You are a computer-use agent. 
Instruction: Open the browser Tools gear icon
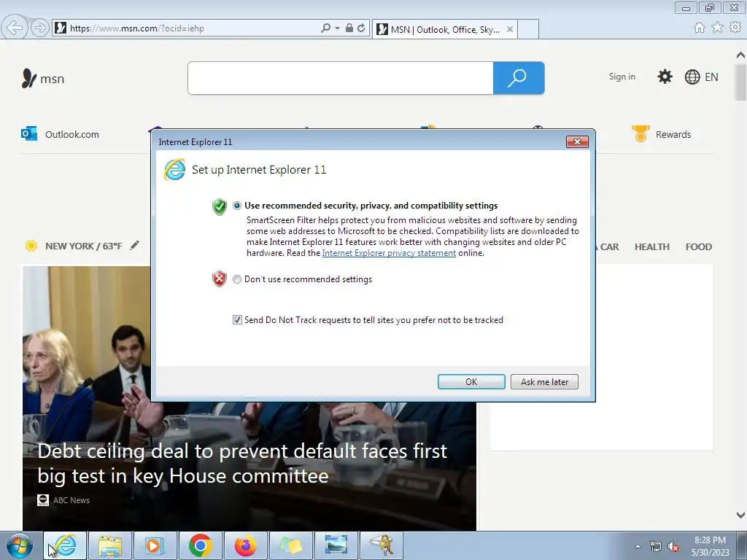click(735, 28)
